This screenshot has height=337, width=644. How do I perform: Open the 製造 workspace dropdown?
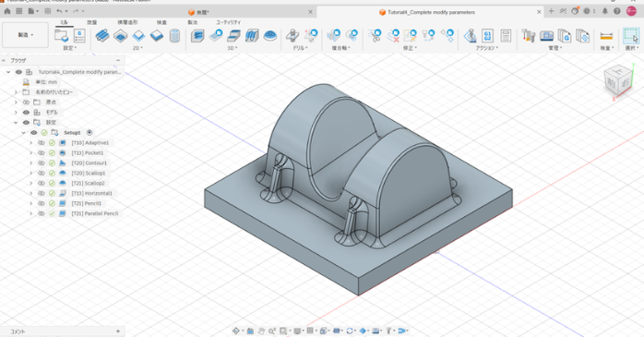(x=26, y=35)
